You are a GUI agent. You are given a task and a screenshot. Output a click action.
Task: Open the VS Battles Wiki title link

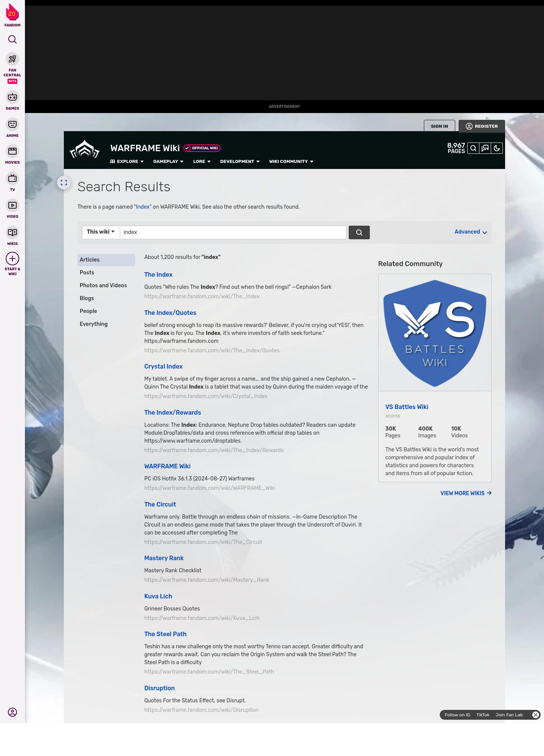[x=407, y=407]
